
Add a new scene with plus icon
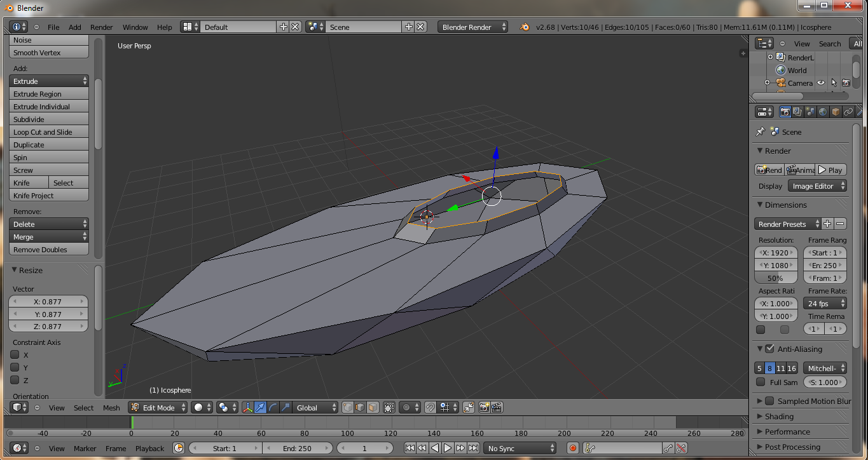click(x=408, y=27)
